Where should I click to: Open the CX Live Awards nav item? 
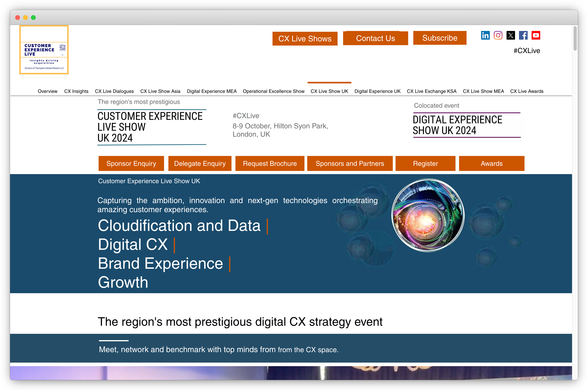coord(526,91)
